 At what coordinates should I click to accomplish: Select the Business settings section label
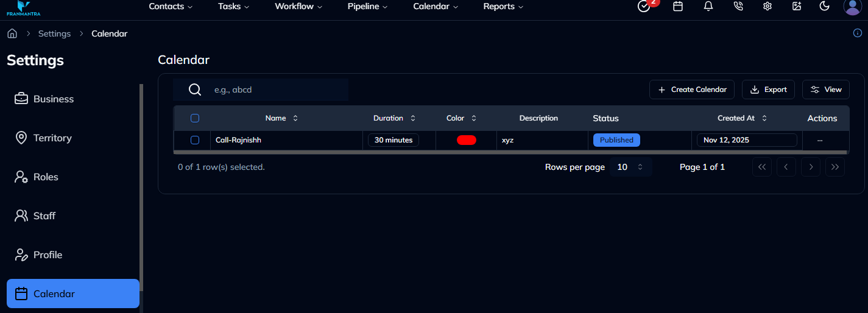tap(54, 99)
